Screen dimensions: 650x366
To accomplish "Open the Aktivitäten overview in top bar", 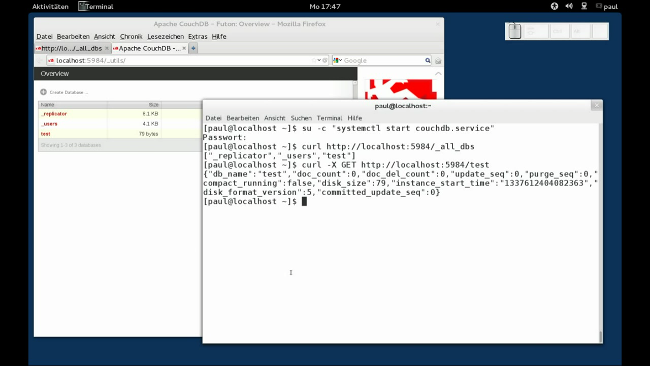I will tap(50, 7).
